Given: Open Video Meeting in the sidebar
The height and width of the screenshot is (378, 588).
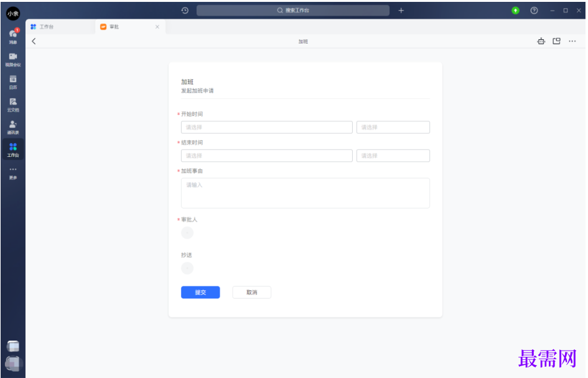Looking at the screenshot, I should pos(13,59).
